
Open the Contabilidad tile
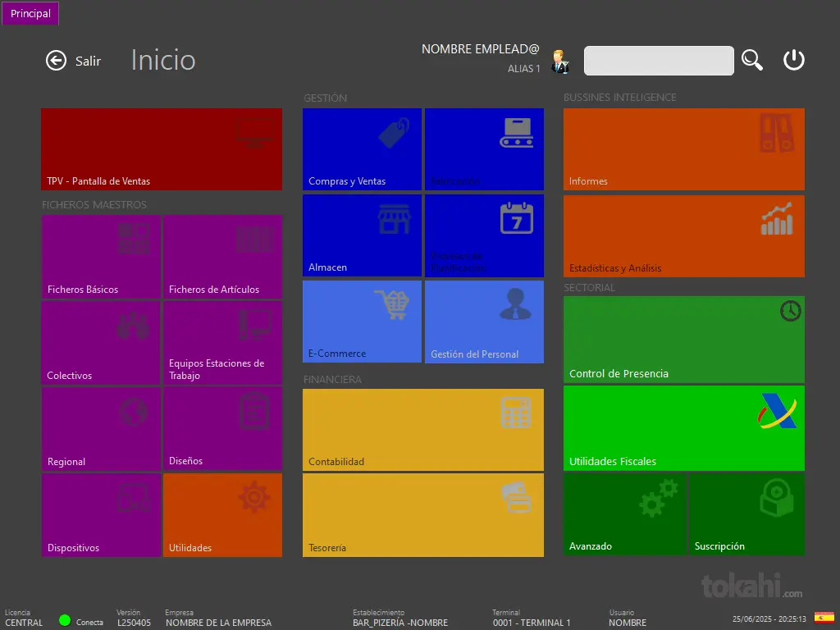coord(422,429)
